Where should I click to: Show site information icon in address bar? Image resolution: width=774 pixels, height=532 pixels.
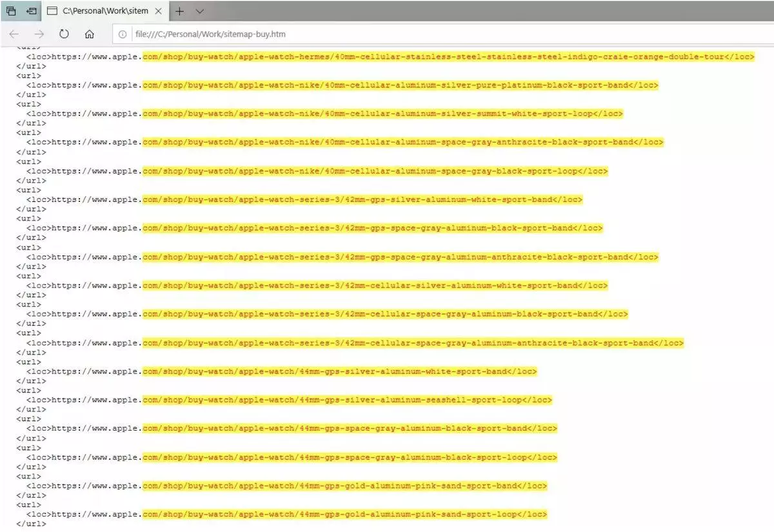click(x=122, y=34)
